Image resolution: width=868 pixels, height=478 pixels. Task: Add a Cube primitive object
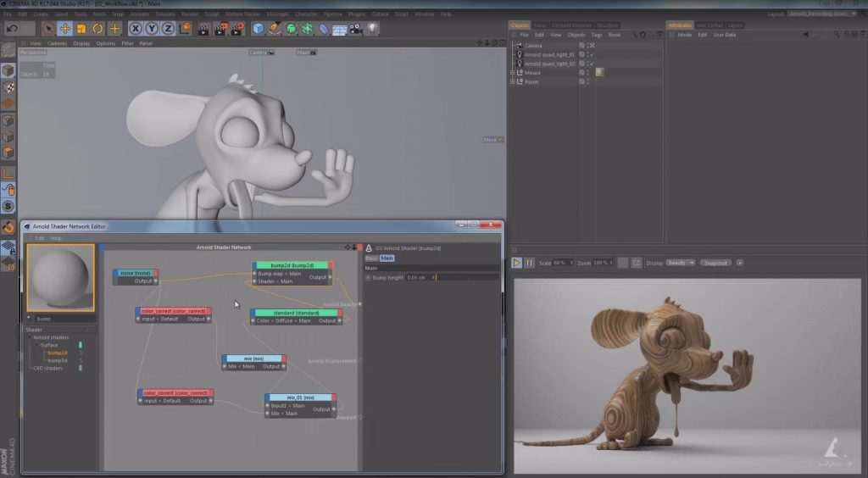point(258,28)
